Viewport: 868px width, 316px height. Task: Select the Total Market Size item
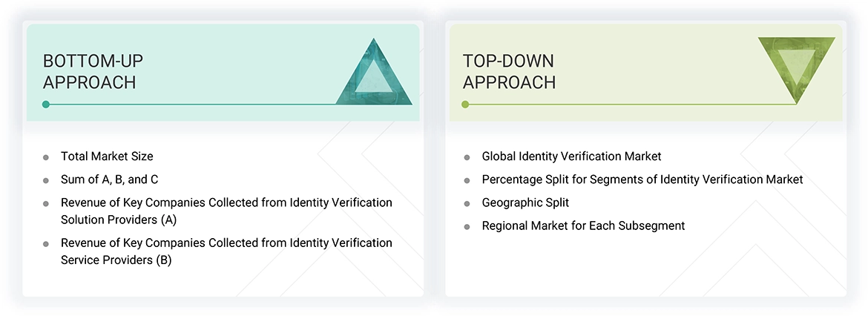coord(107,157)
